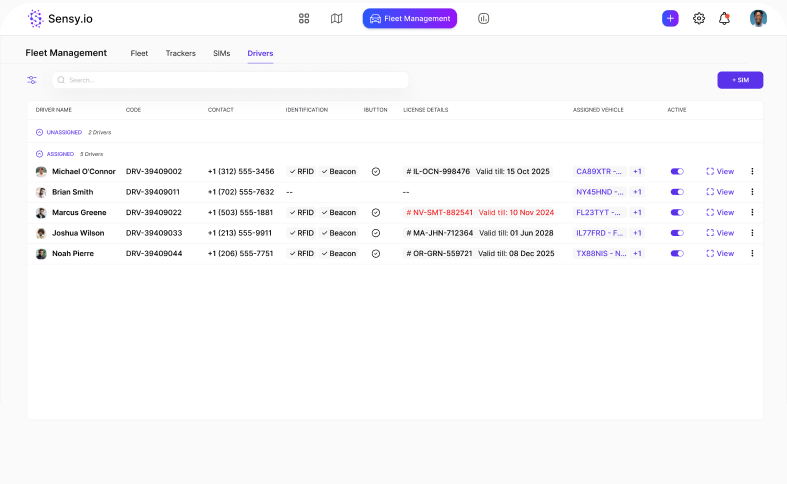The image size is (787, 484).
Task: Open the map view icon
Action: (x=336, y=18)
